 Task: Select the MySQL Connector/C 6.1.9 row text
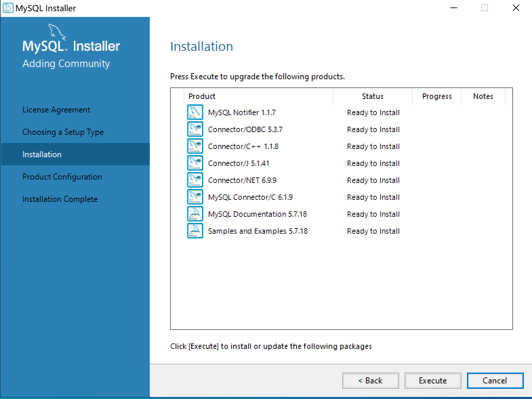point(250,197)
